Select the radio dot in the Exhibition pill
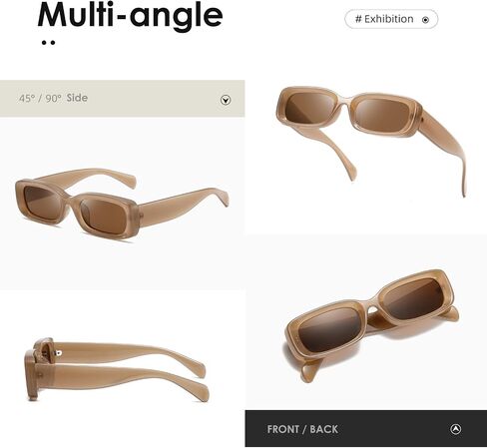This screenshot has width=487, height=448. tap(425, 20)
